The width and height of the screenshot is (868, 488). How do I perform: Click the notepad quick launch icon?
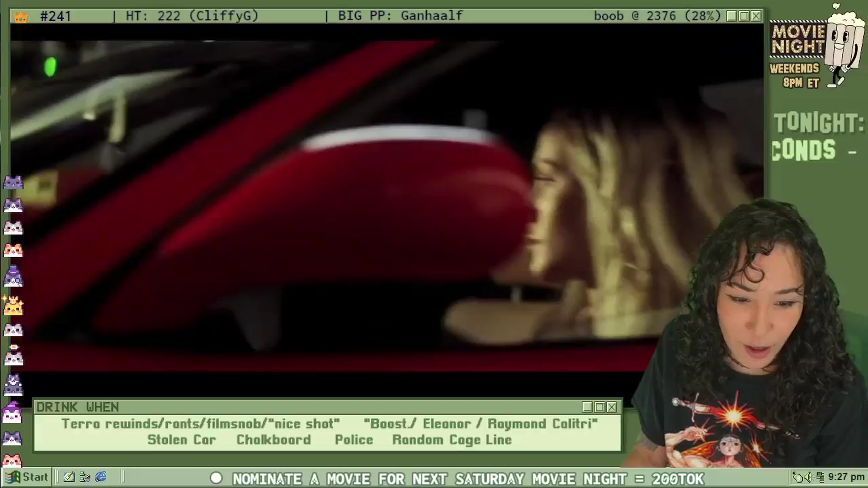pyautogui.click(x=69, y=477)
